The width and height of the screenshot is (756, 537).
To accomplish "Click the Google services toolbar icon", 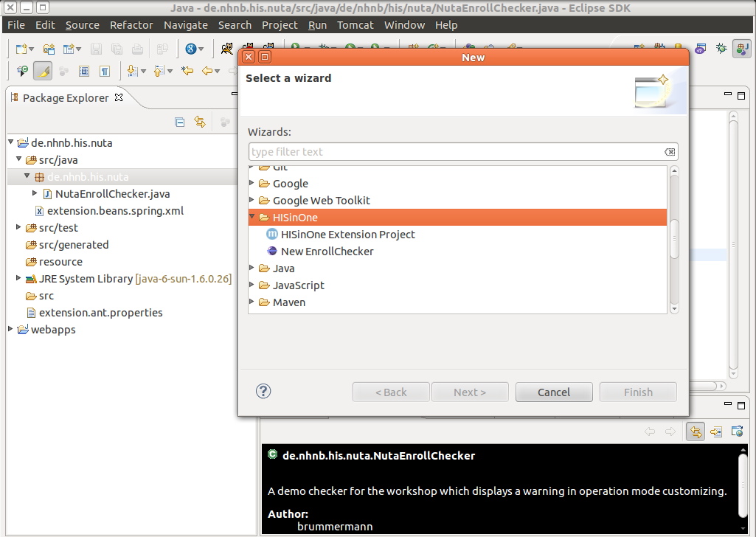I will (190, 49).
